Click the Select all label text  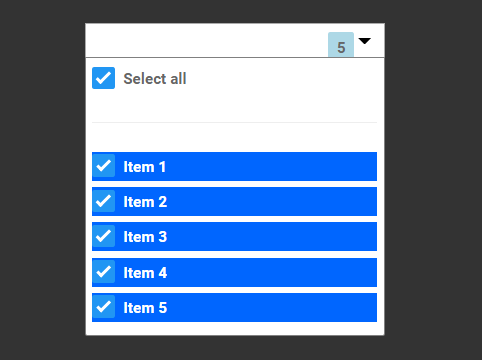tap(155, 79)
